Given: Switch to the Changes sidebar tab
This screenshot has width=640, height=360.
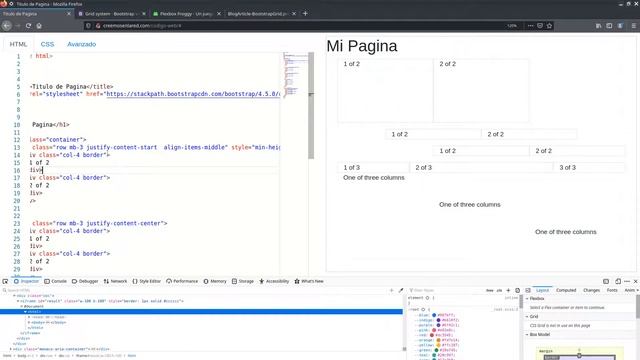Looking at the screenshot, I should [x=591, y=290].
